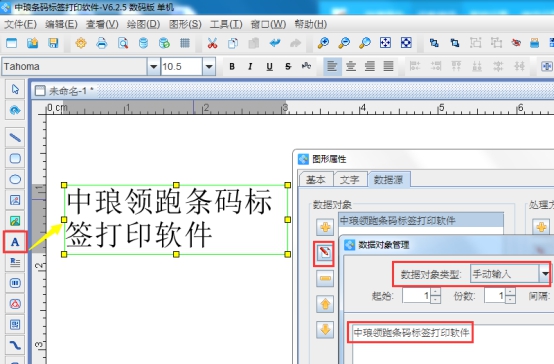Copy selection with the copy icon
The height and width of the screenshot is (364, 554).
pyautogui.click(x=233, y=43)
